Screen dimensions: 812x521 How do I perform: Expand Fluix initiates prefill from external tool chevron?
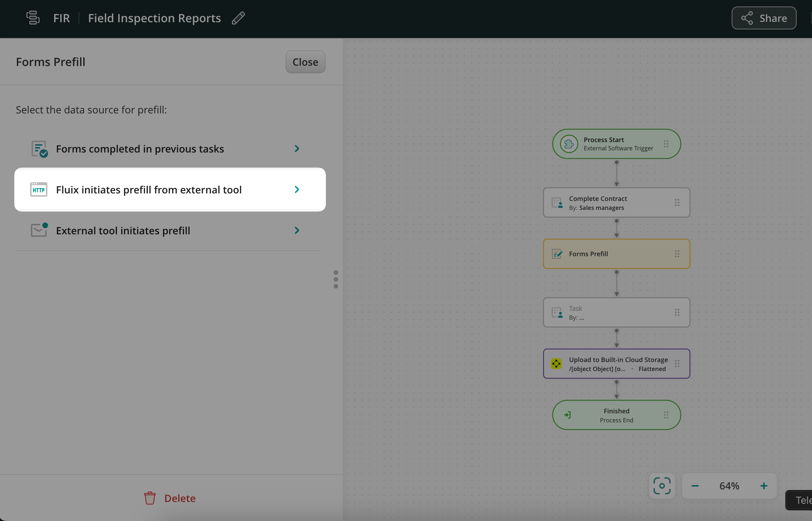click(x=297, y=189)
